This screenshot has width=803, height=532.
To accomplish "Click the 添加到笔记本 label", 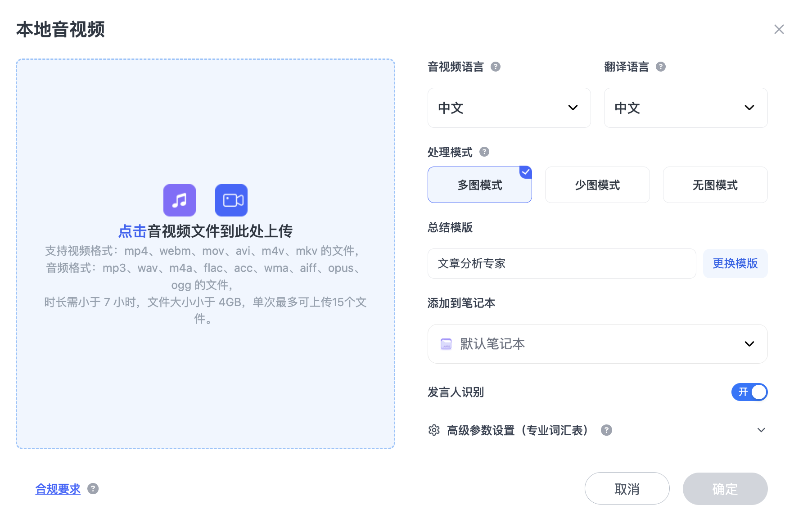I will 461,303.
